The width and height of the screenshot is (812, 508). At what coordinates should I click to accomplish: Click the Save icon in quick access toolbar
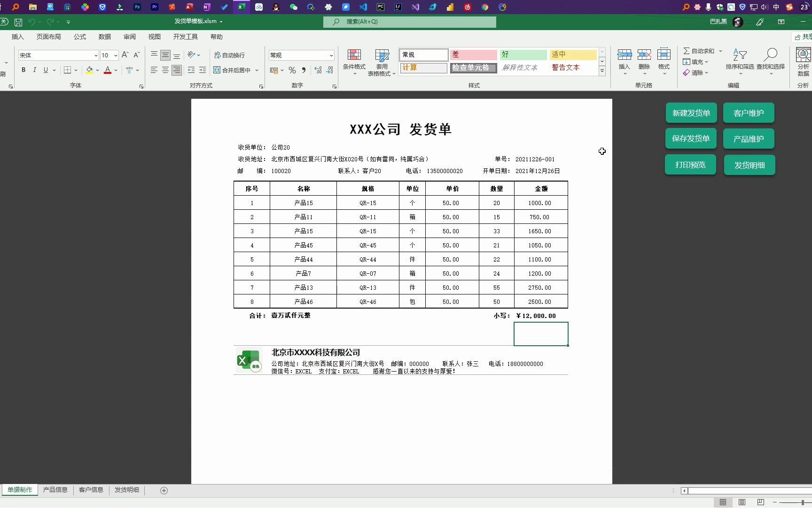point(18,22)
